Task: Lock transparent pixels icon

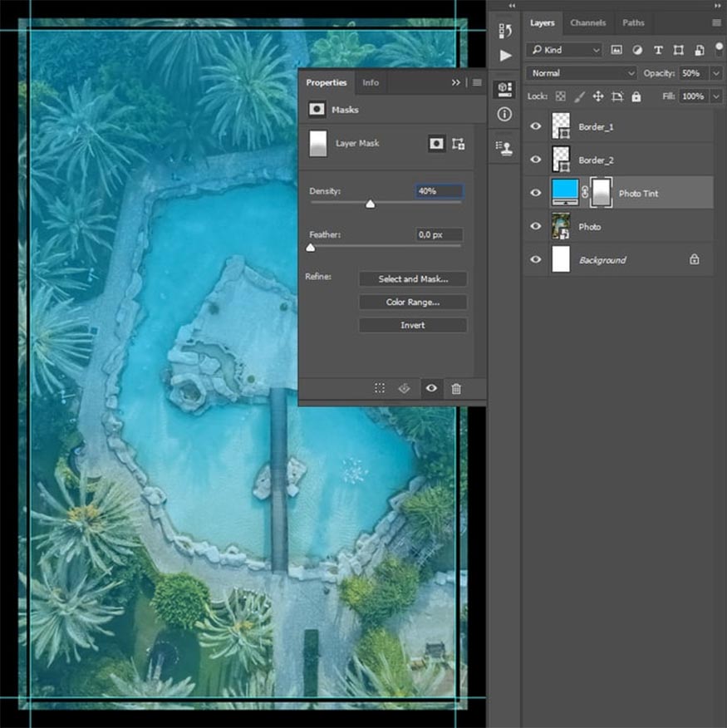Action: click(561, 96)
